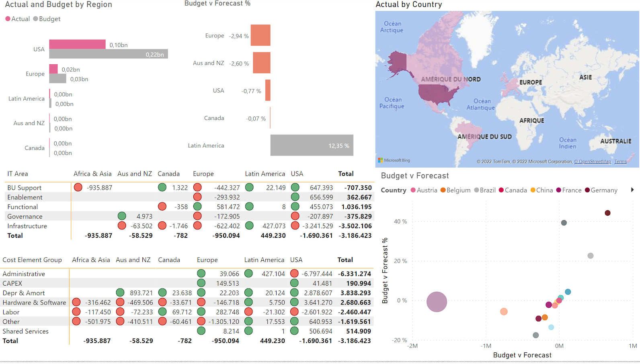Select BU Support row label
Viewport: 640px width, 364px height.
pyautogui.click(x=24, y=188)
